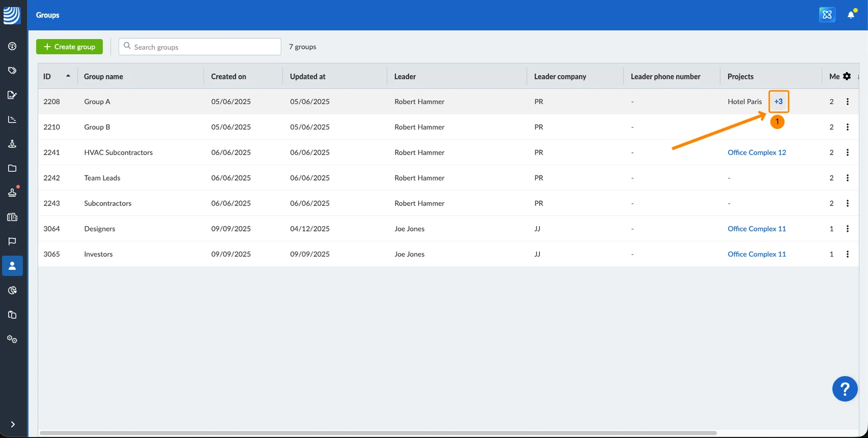
Task: Open the Office Complex 12 project link
Action: (757, 152)
